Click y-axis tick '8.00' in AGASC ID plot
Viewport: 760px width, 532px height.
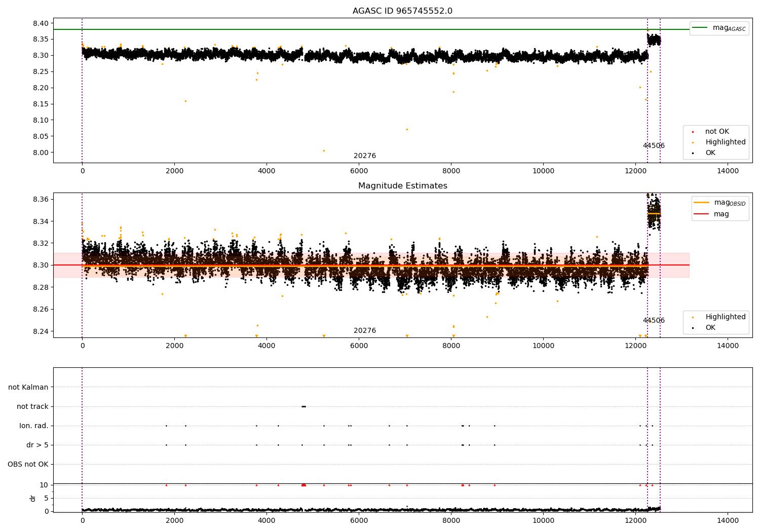pos(42,153)
